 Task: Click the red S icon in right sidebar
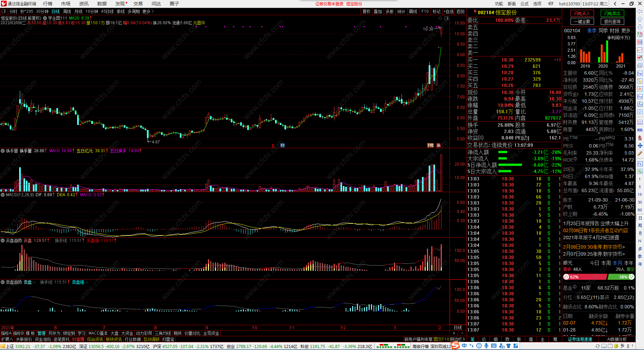tap(640, 138)
